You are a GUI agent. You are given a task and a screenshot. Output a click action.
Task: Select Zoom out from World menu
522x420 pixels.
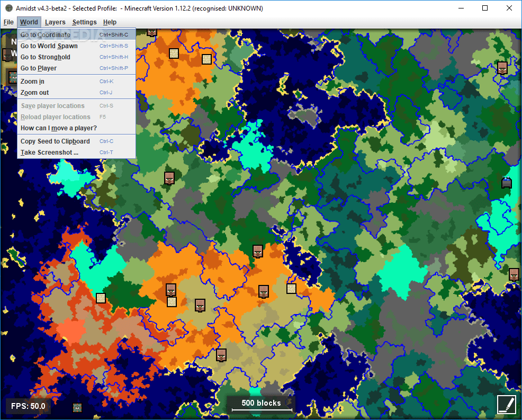77,93
